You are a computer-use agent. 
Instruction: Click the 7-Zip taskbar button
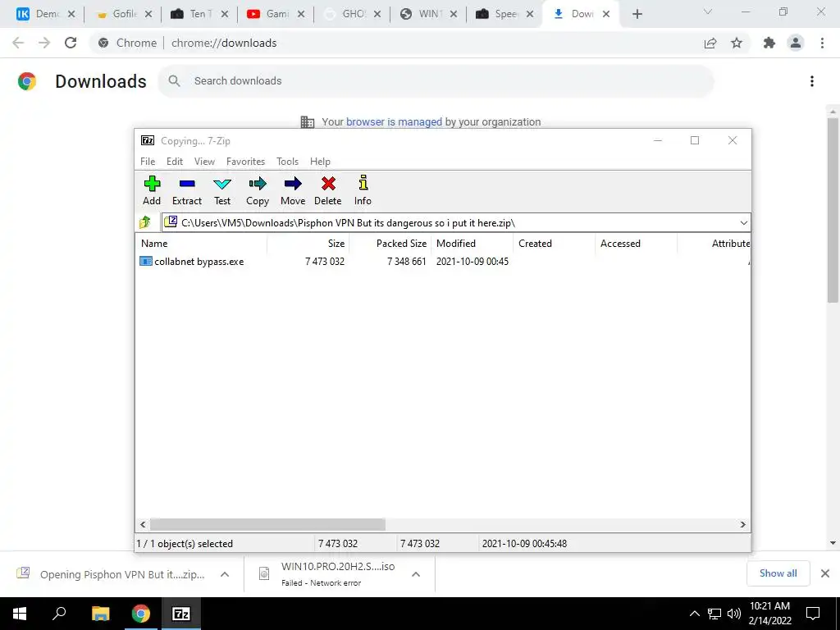click(181, 614)
